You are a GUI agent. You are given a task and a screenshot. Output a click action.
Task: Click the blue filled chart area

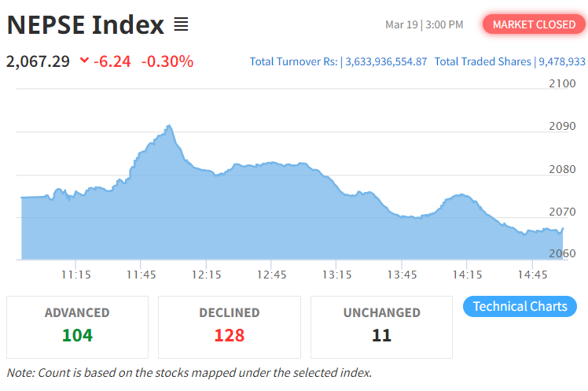click(x=236, y=220)
